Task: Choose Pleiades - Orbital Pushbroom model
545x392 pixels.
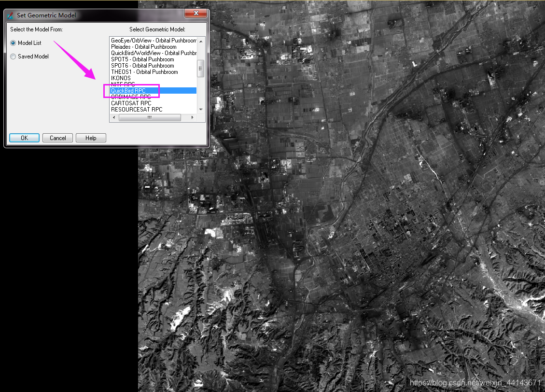Action: pyautogui.click(x=154, y=47)
